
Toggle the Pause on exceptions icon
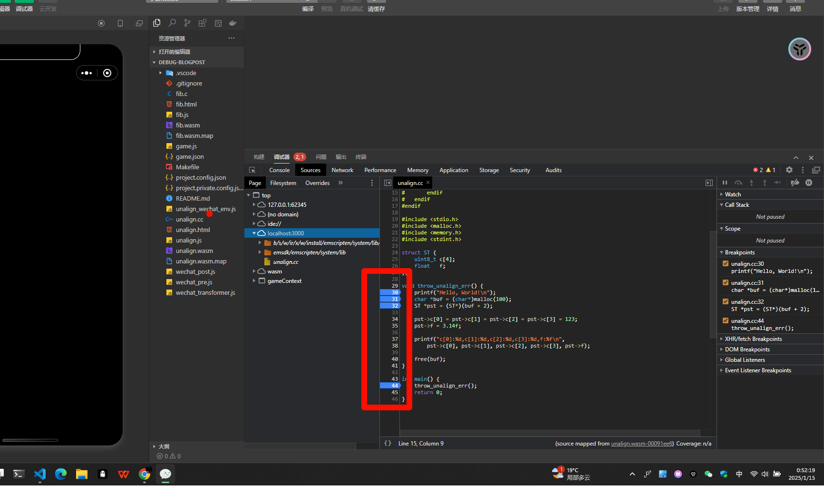coord(810,183)
